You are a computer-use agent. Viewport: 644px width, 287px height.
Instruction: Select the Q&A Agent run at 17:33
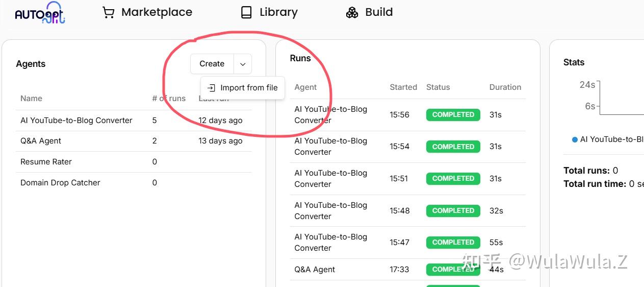coord(315,270)
